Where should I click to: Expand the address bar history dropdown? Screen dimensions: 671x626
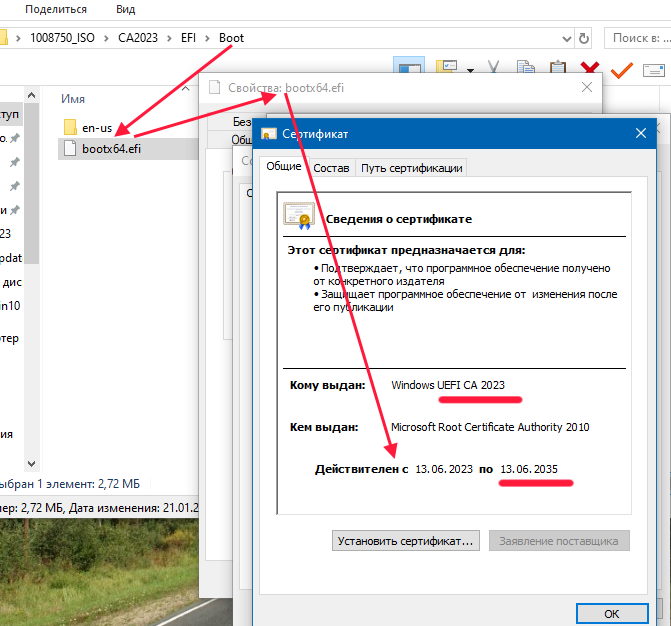tap(567, 39)
